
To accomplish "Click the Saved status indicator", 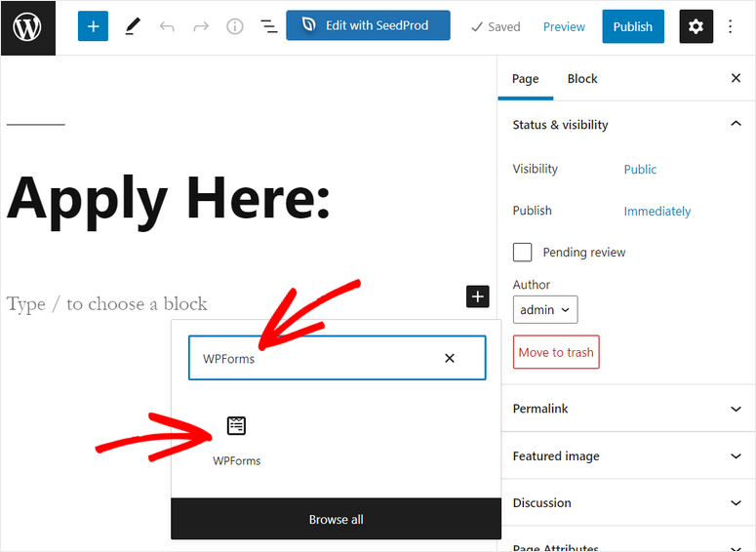I will (x=496, y=26).
